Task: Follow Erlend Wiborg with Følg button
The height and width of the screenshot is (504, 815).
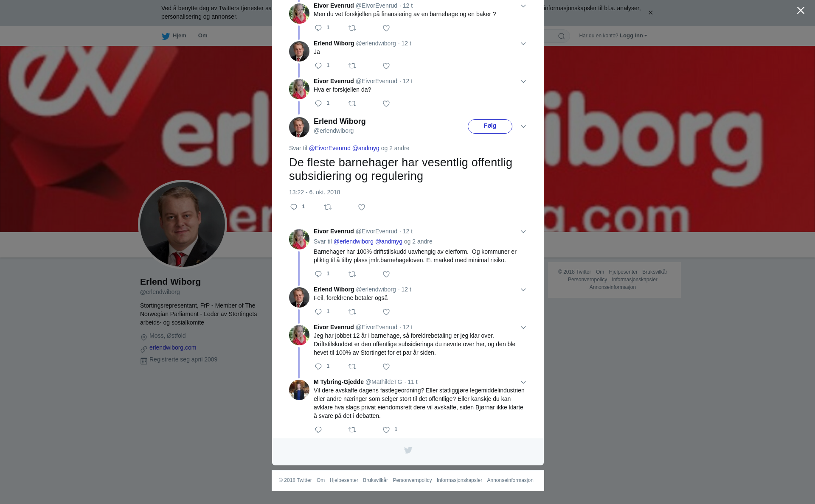Action: pyautogui.click(x=490, y=126)
